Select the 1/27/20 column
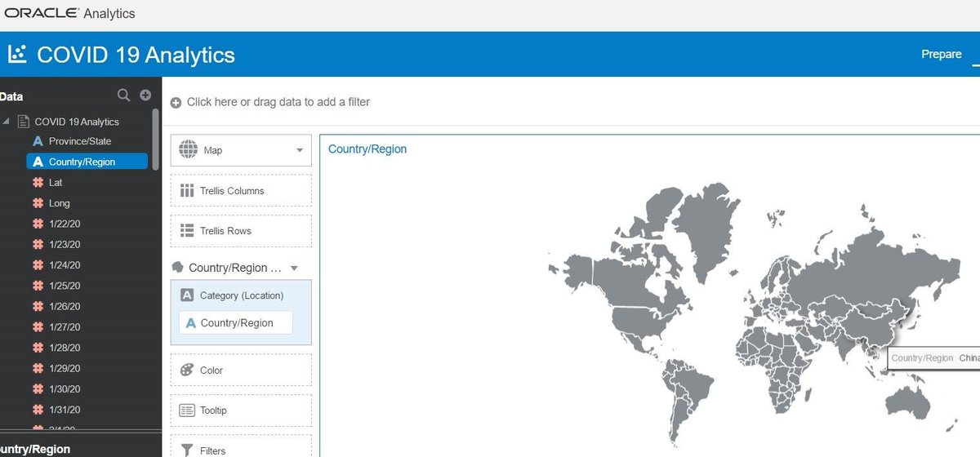Image resolution: width=980 pixels, height=457 pixels. pos(65,327)
